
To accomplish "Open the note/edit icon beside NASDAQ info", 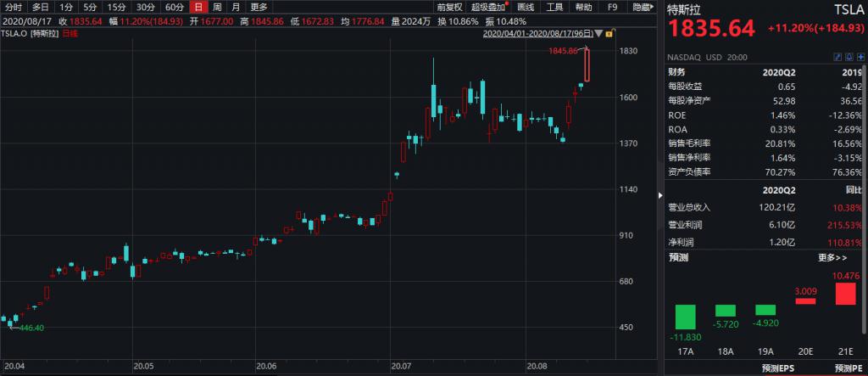I will (837, 57).
